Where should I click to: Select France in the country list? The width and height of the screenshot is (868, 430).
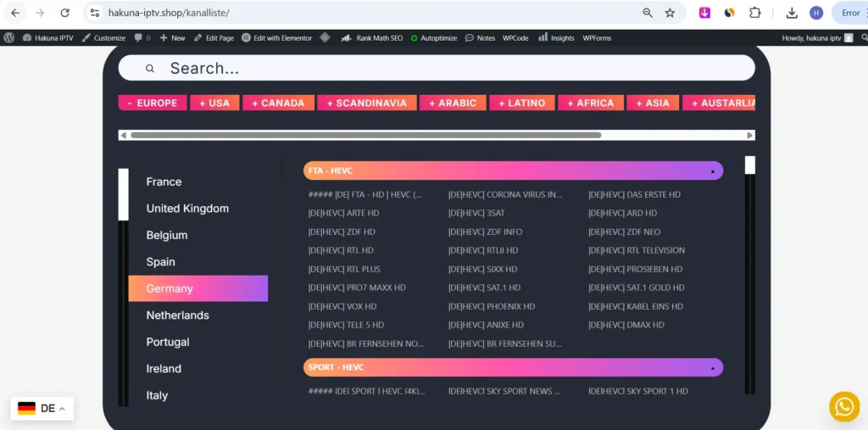tap(164, 181)
